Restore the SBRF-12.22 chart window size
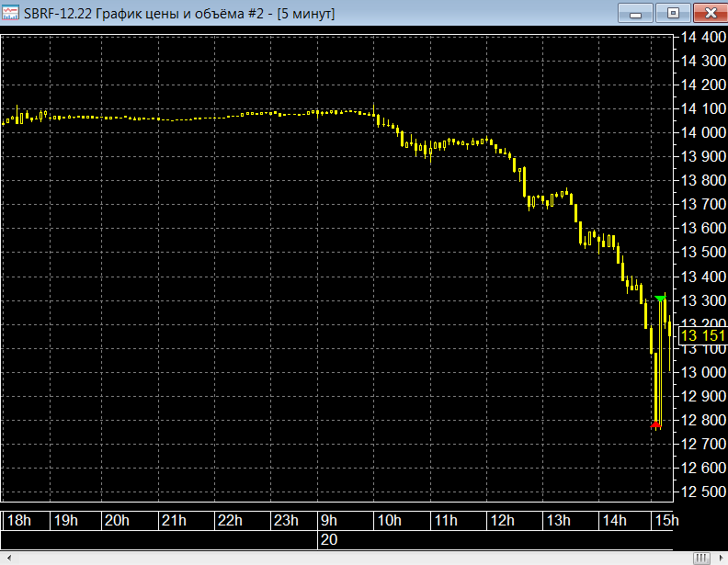 (x=673, y=14)
